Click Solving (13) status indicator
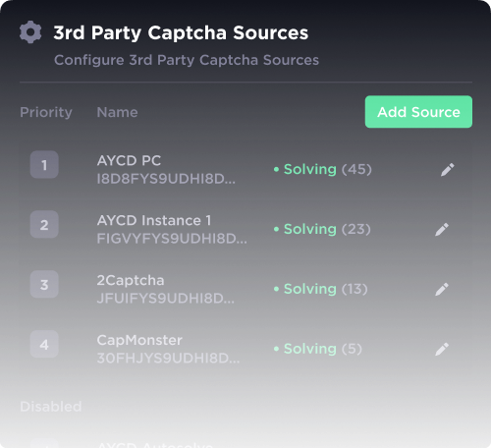Image resolution: width=491 pixels, height=448 pixels. 320,289
